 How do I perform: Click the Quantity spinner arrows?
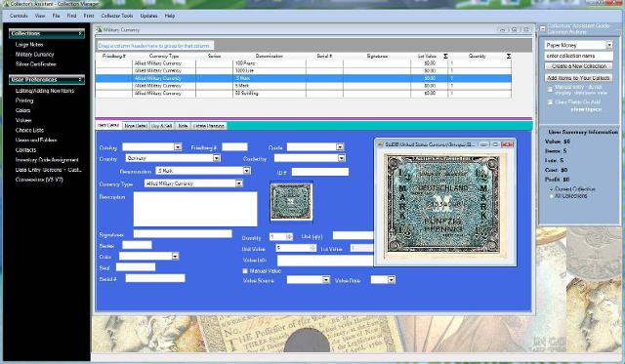click(289, 237)
